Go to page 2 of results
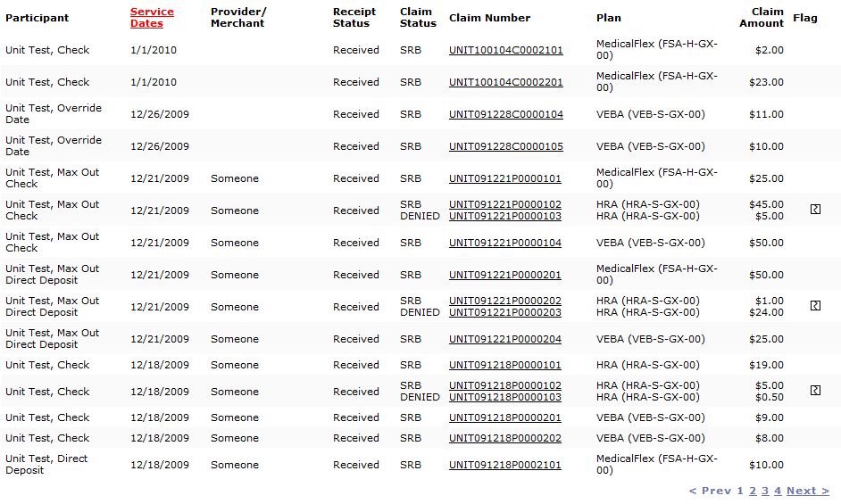Viewport: 841px width, 504px height. pos(753,491)
